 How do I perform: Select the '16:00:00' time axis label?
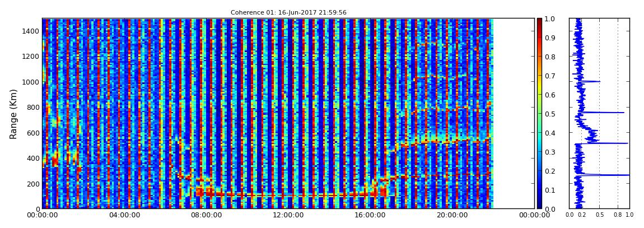(x=369, y=215)
